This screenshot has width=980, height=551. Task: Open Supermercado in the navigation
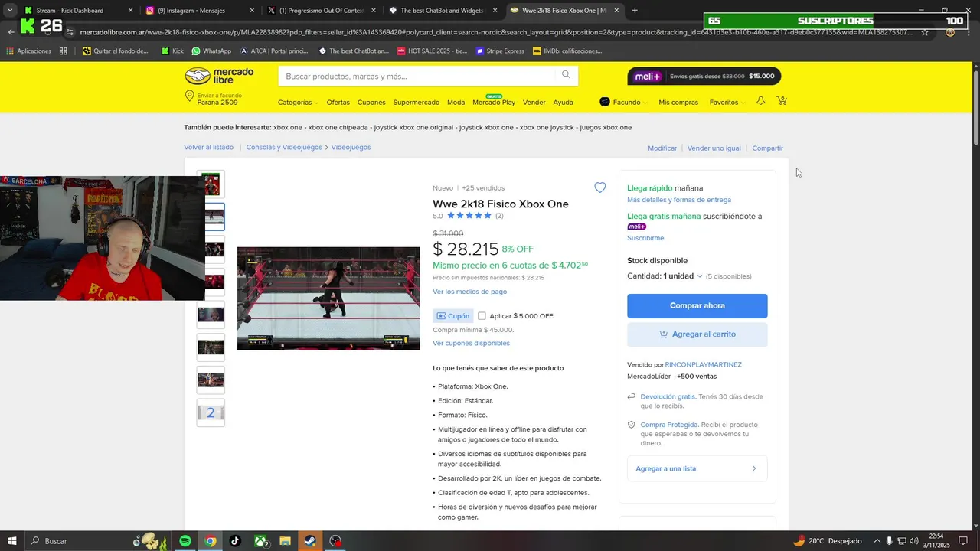click(x=416, y=103)
